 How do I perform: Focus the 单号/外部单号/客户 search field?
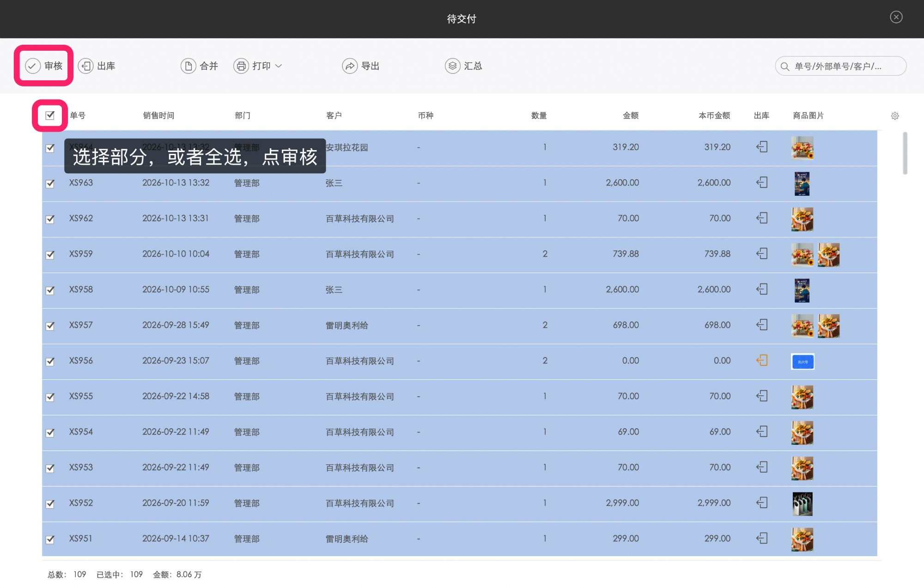tap(840, 66)
